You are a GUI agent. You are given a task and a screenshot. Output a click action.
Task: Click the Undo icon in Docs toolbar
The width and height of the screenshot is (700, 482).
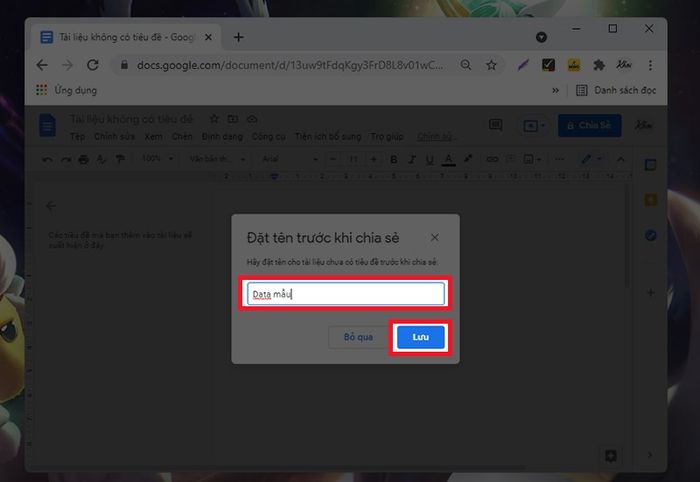[47, 159]
